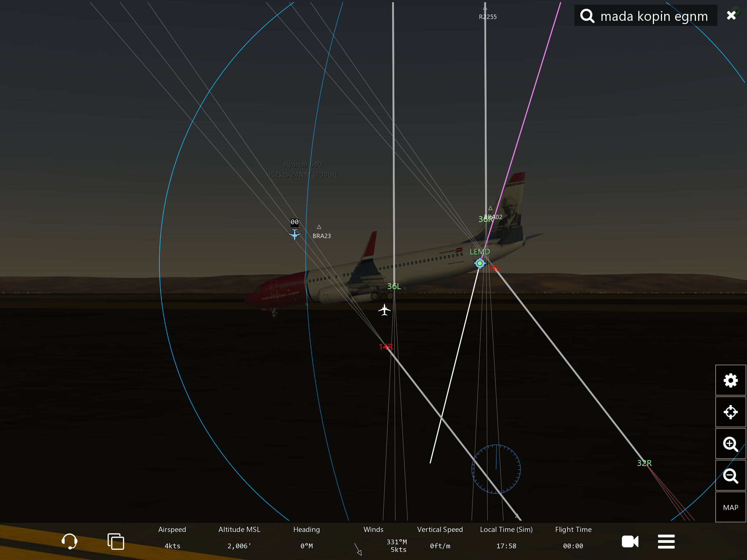This screenshot has width=747, height=560.
Task: Tap the BRA23 waypoint triangle
Action: click(x=319, y=227)
